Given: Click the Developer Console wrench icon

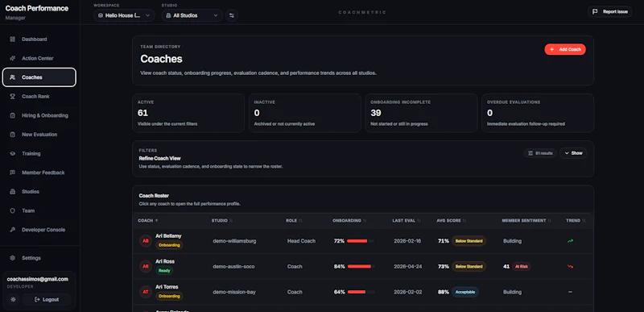Looking at the screenshot, I should click(x=12, y=230).
